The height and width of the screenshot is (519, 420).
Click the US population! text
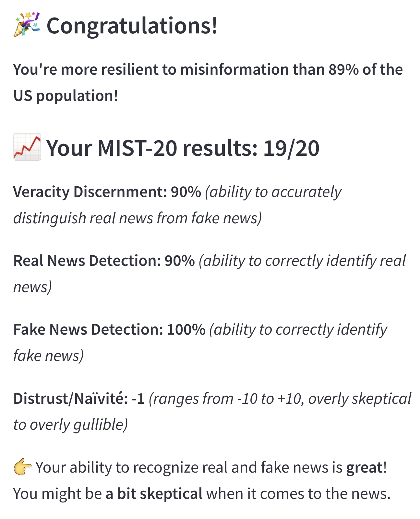66,96
